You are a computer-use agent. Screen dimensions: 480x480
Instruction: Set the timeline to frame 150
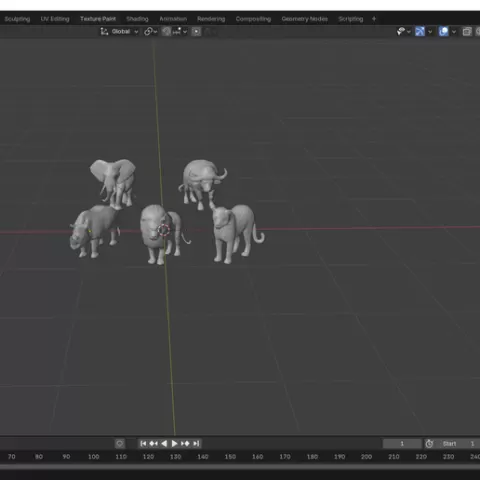(230, 457)
